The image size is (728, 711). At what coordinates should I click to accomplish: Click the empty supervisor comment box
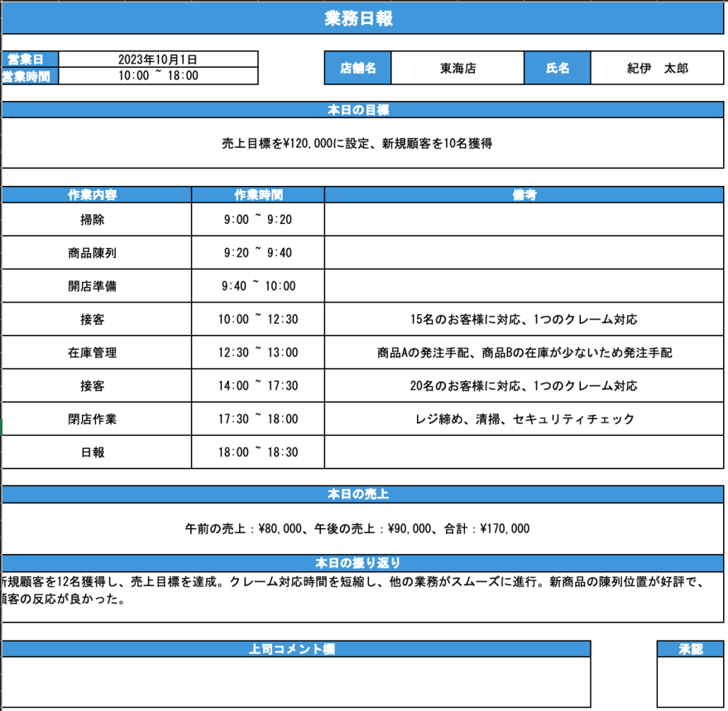pos(296,682)
